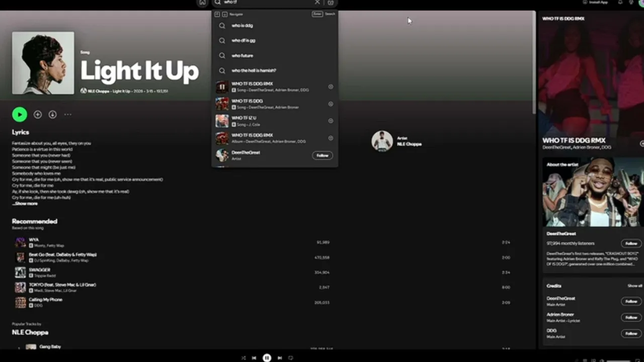The width and height of the screenshot is (644, 362).
Task: Select the "who df is gg" suggestion
Action: point(275,41)
